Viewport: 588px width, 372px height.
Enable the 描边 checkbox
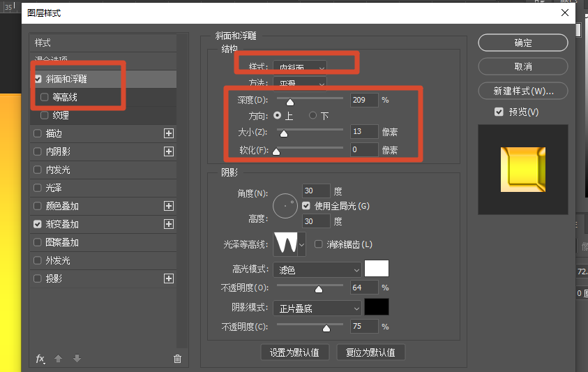coord(38,133)
